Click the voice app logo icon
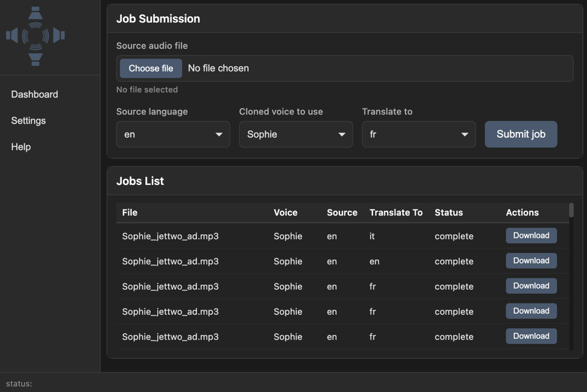This screenshot has height=392, width=587. pyautogui.click(x=34, y=35)
